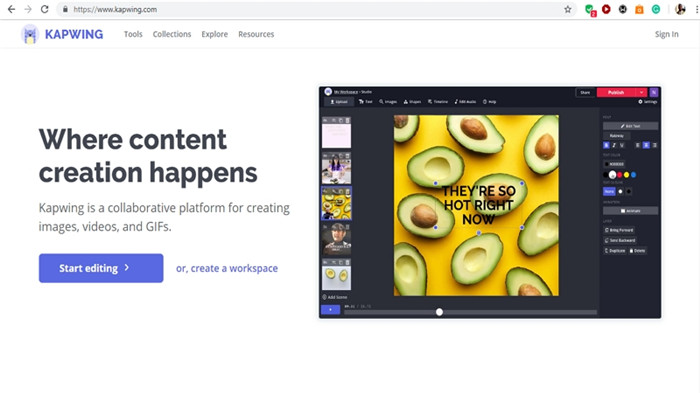Open the black circular extension icon
The width and height of the screenshot is (700, 393).
(622, 9)
